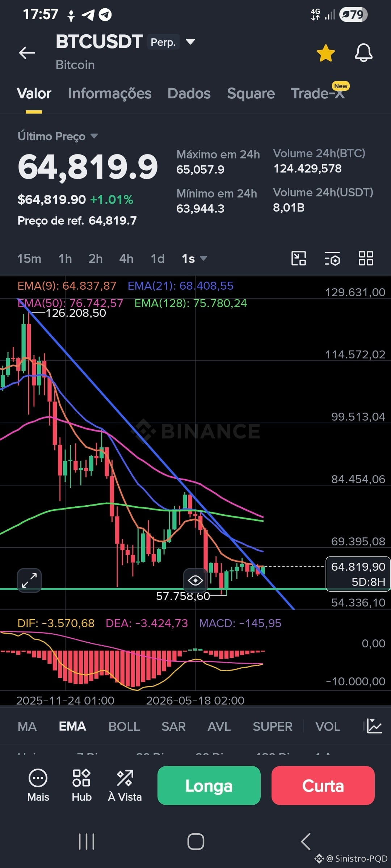
Task: Tap the Máximo em 24h value 65,057.9
Action: pos(200,169)
